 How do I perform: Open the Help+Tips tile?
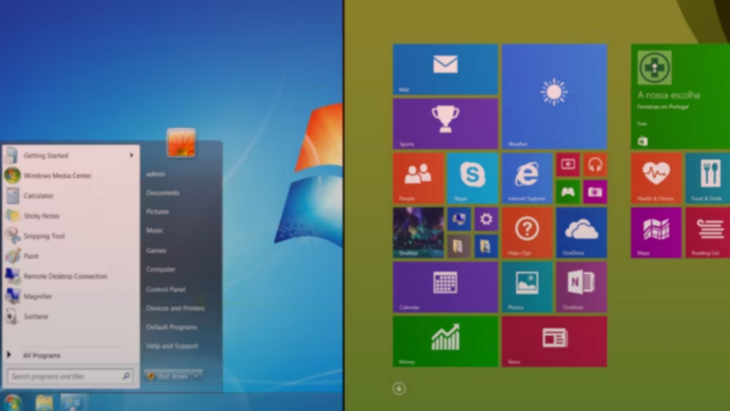[x=527, y=233]
